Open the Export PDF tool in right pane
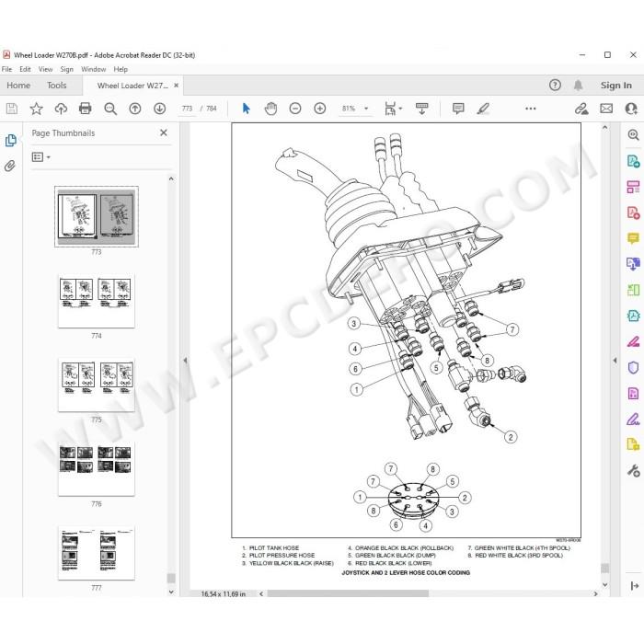This screenshot has width=644, height=644. tap(633, 161)
